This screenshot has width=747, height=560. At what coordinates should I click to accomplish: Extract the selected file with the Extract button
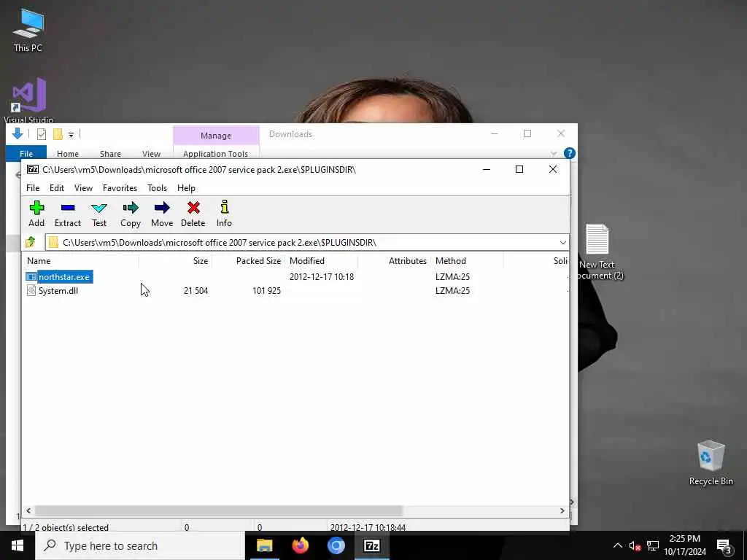tap(68, 214)
